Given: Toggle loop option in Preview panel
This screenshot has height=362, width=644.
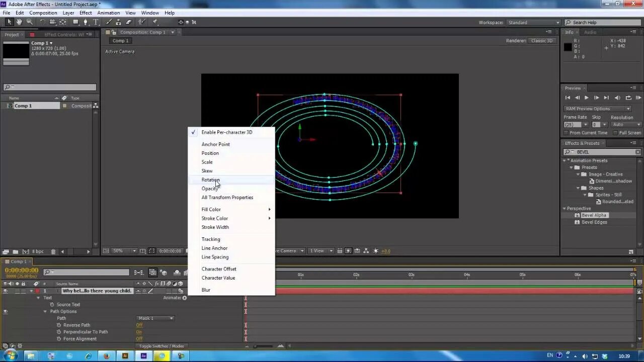Looking at the screenshot, I should (x=628, y=98).
